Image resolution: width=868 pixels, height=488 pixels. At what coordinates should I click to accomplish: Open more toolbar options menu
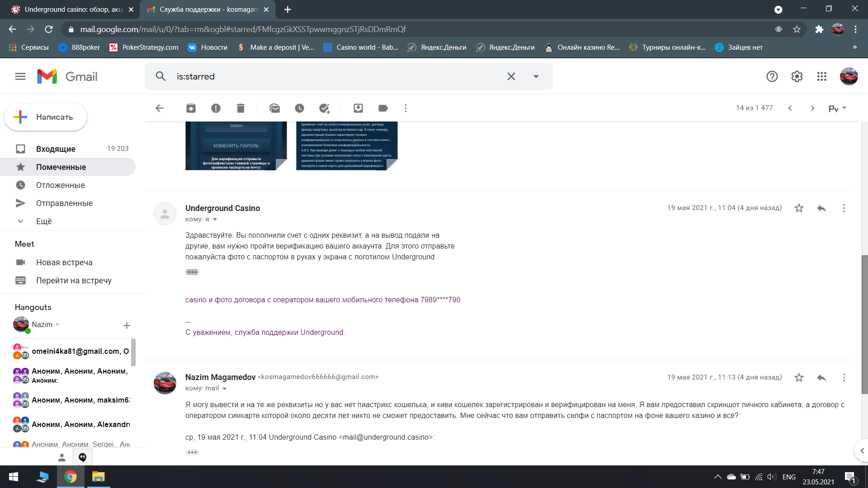406,108
